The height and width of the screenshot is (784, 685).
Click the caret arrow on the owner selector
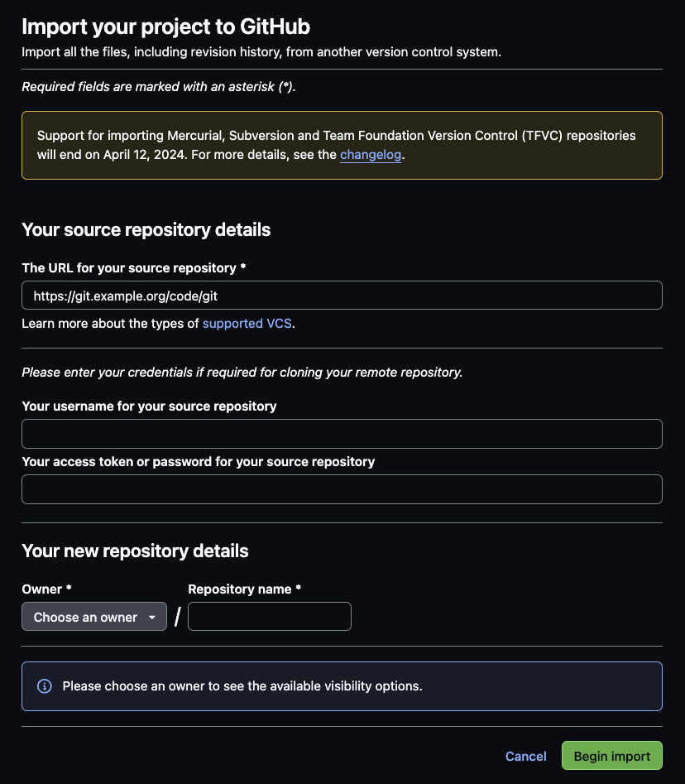151,618
